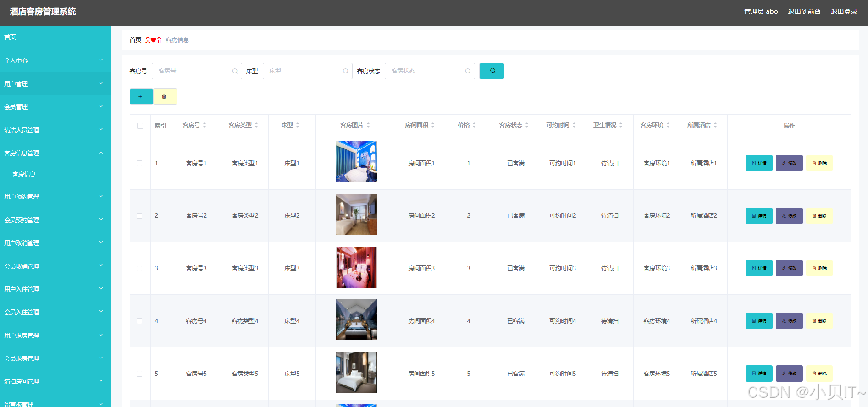Open the room photo thumbnail for 客房号3

[x=357, y=267]
